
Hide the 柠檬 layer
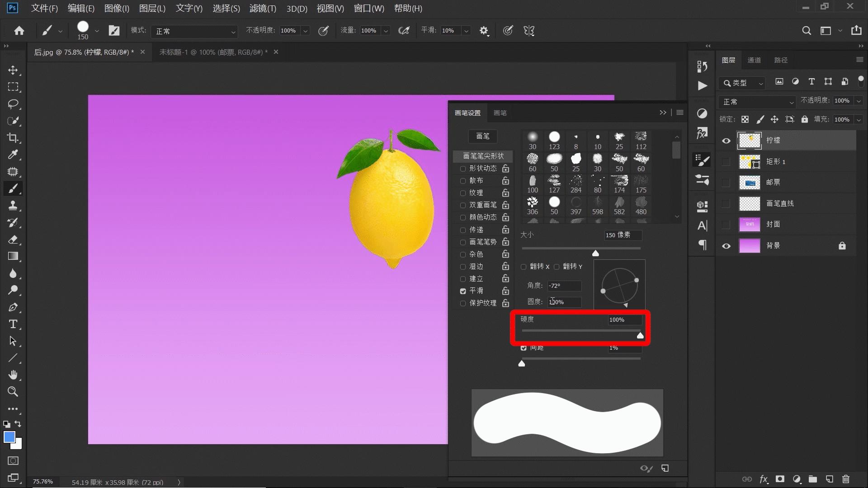click(726, 141)
